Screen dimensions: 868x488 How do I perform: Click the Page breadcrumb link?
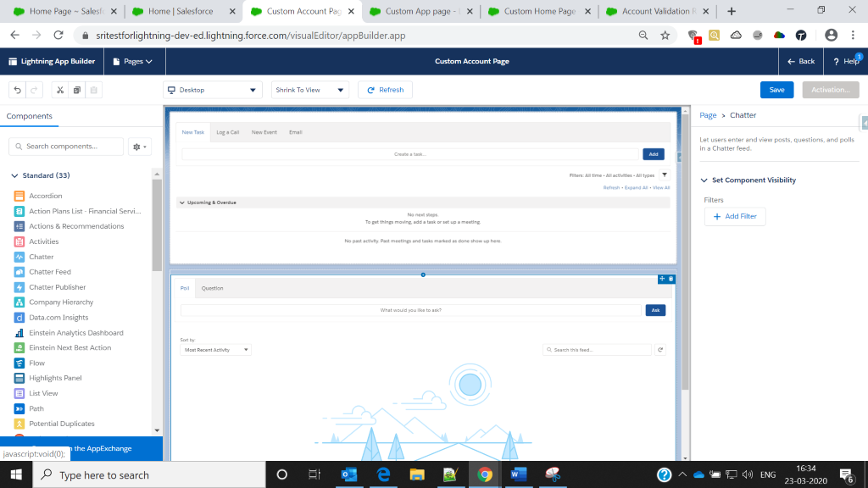point(708,115)
